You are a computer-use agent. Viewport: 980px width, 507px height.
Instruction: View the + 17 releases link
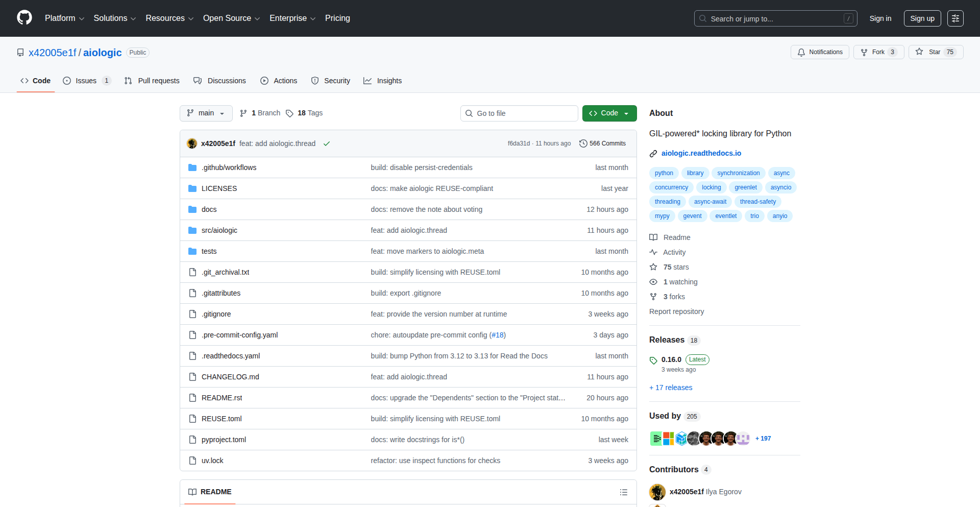coord(670,387)
